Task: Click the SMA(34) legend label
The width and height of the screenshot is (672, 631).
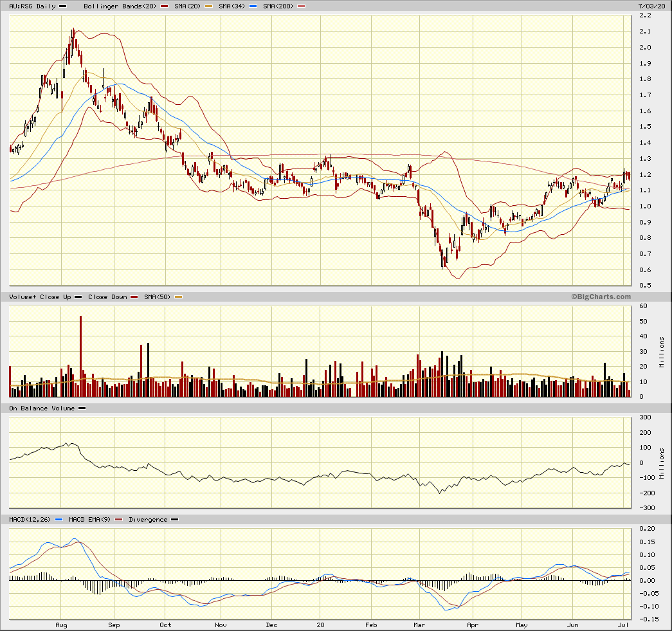Action: [232, 6]
